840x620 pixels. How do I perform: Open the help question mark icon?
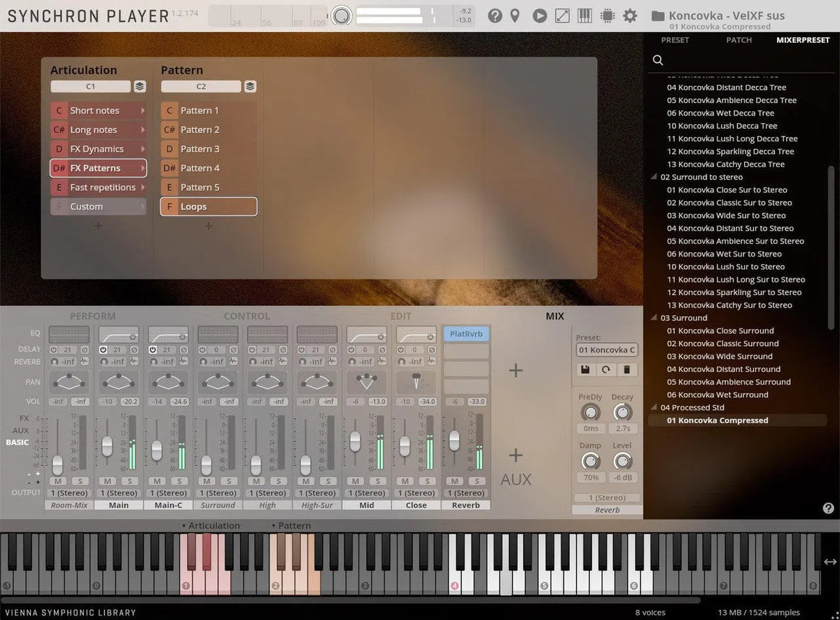click(x=495, y=15)
